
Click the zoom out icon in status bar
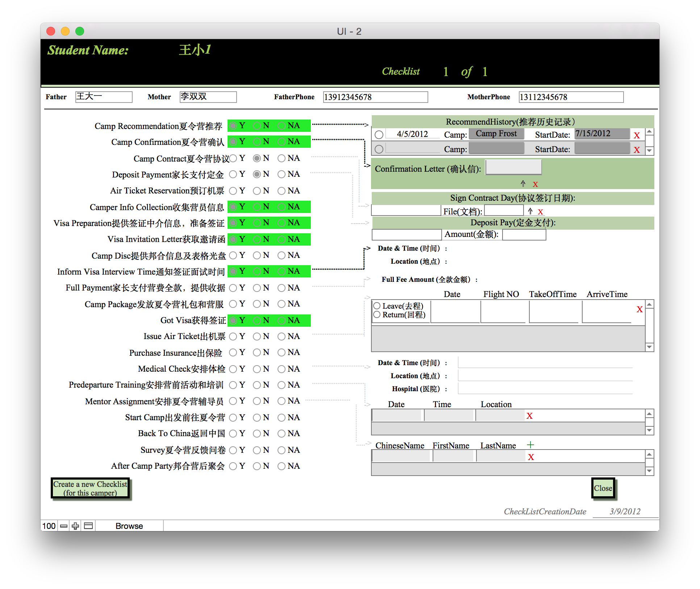[64, 526]
